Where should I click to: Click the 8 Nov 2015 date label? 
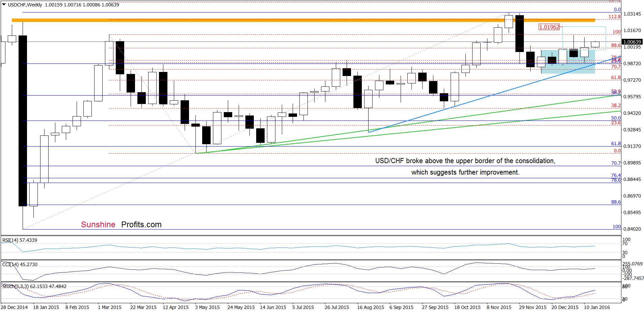(x=499, y=307)
